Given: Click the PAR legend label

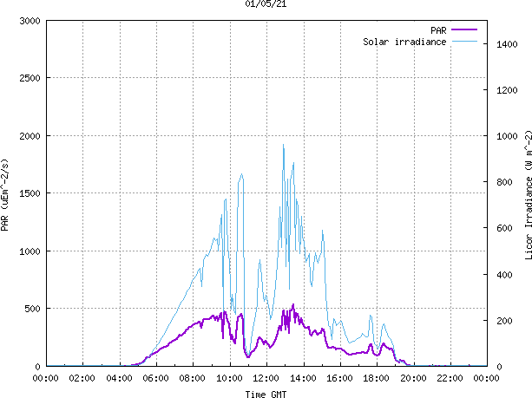Looking at the screenshot, I should 438,30.
